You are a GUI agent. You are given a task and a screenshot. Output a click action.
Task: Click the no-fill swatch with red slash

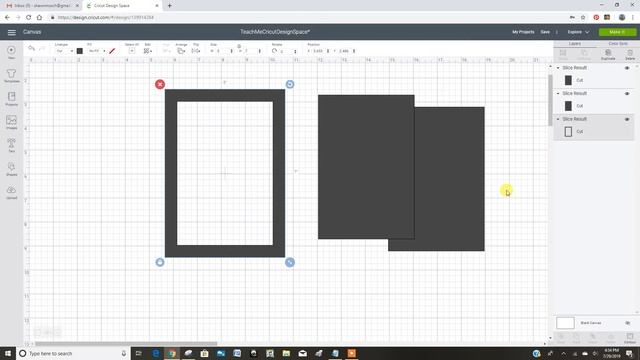(x=112, y=51)
